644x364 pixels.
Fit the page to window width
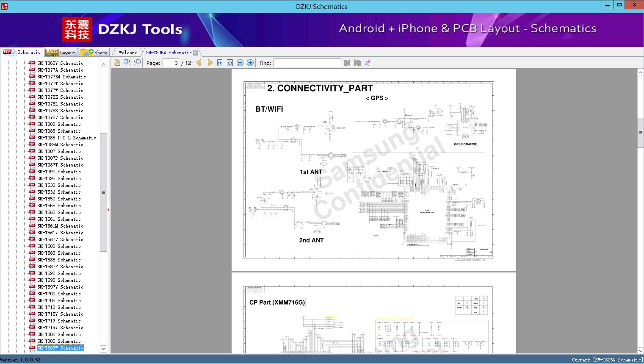click(x=220, y=63)
